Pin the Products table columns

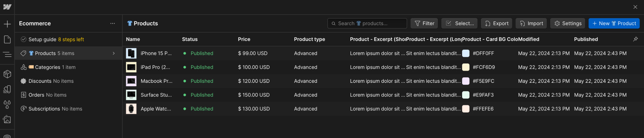(635, 39)
